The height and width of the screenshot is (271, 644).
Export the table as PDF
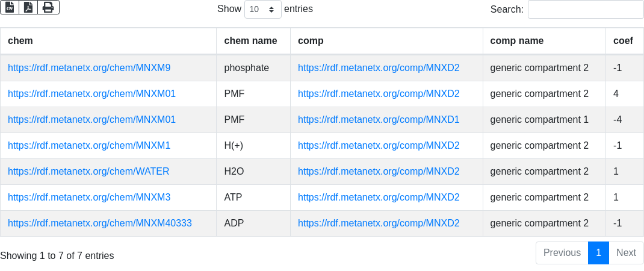pyautogui.click(x=28, y=7)
